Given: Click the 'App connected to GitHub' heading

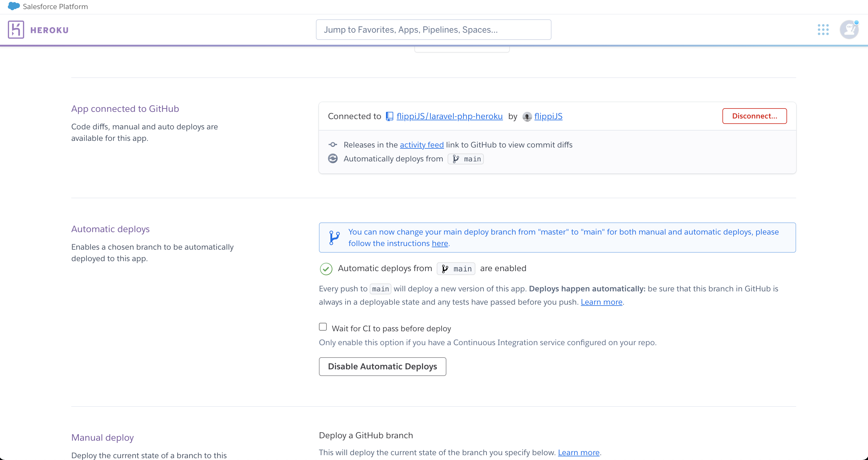Looking at the screenshot, I should coord(125,109).
